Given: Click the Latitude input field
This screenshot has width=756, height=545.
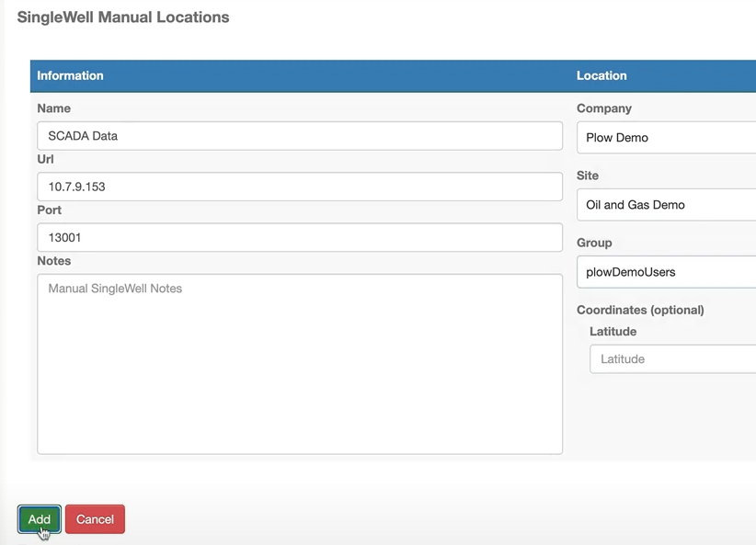Looking at the screenshot, I should 672,359.
